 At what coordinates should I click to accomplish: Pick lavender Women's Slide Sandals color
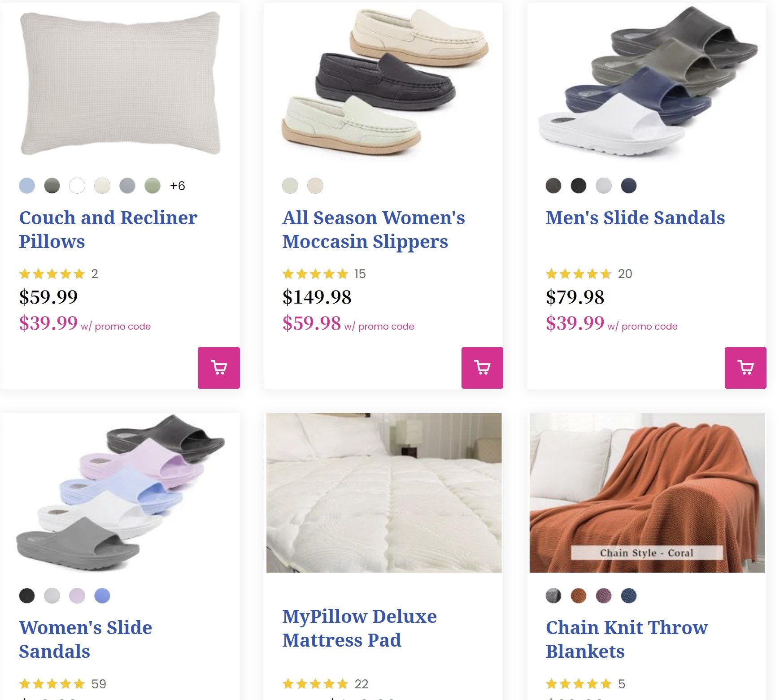coord(77,596)
